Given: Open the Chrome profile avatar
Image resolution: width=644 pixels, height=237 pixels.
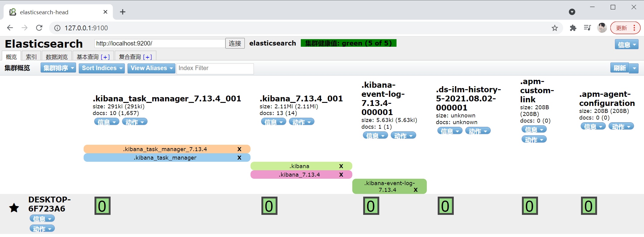Looking at the screenshot, I should [x=602, y=28].
